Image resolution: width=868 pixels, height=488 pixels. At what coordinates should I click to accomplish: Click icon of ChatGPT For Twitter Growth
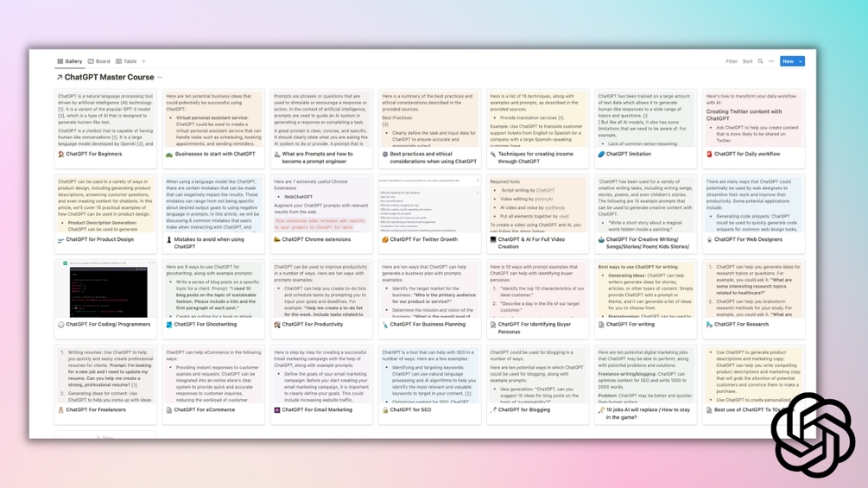coord(384,240)
